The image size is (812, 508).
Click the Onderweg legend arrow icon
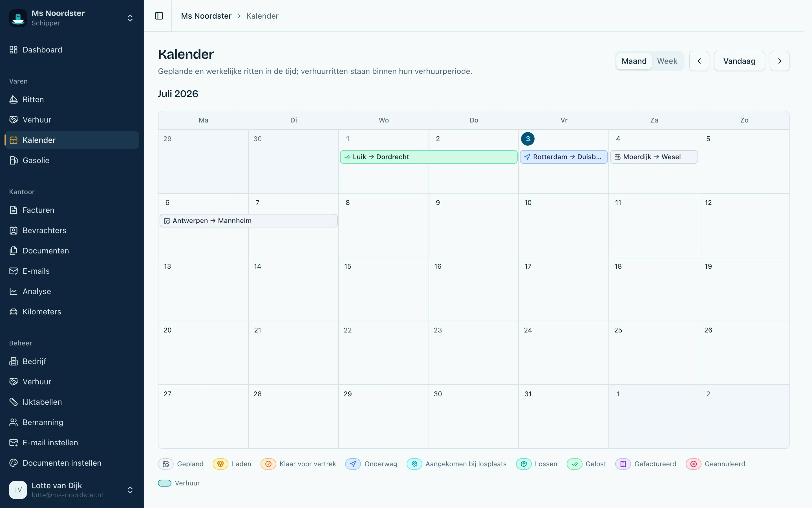353,464
